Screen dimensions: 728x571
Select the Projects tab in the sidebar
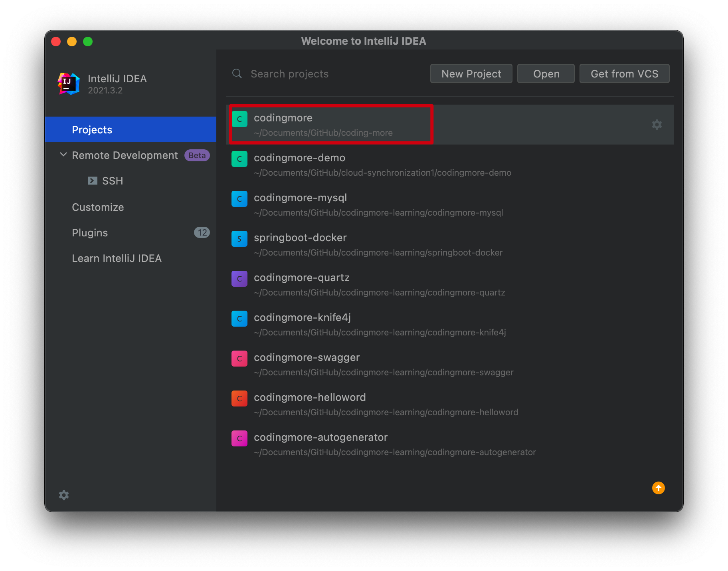click(x=92, y=130)
